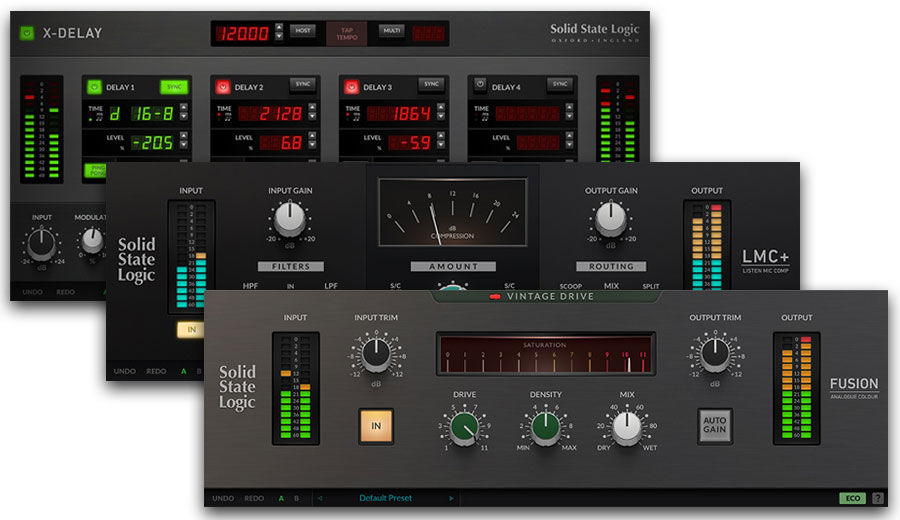Increase Delay 4 time with up arrow
Image resolution: width=900 pixels, height=520 pixels.
[569, 107]
